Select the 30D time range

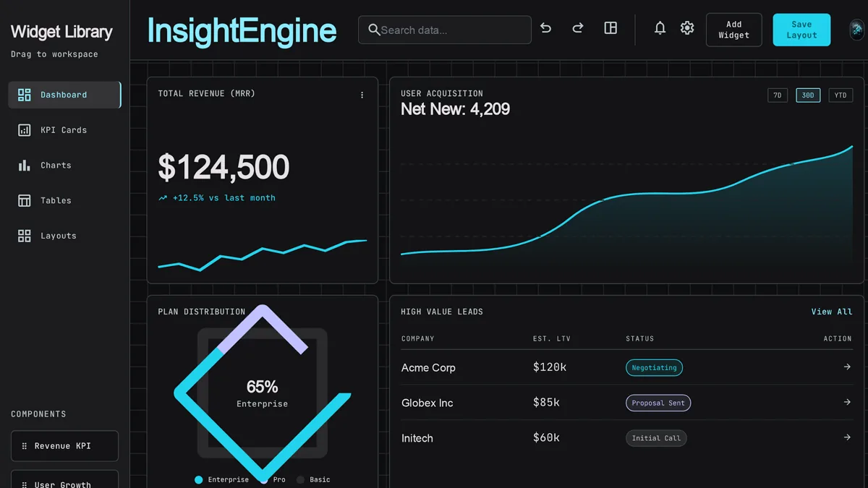click(808, 95)
